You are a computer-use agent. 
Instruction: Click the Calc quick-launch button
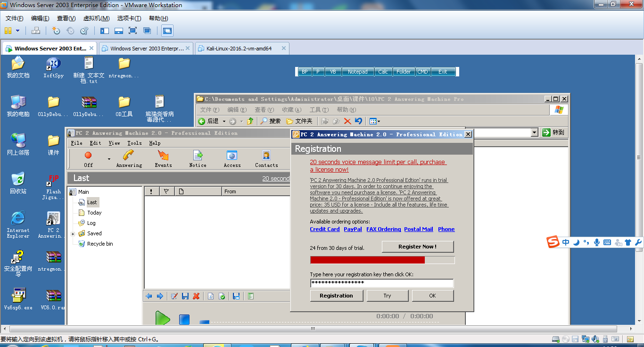click(383, 72)
